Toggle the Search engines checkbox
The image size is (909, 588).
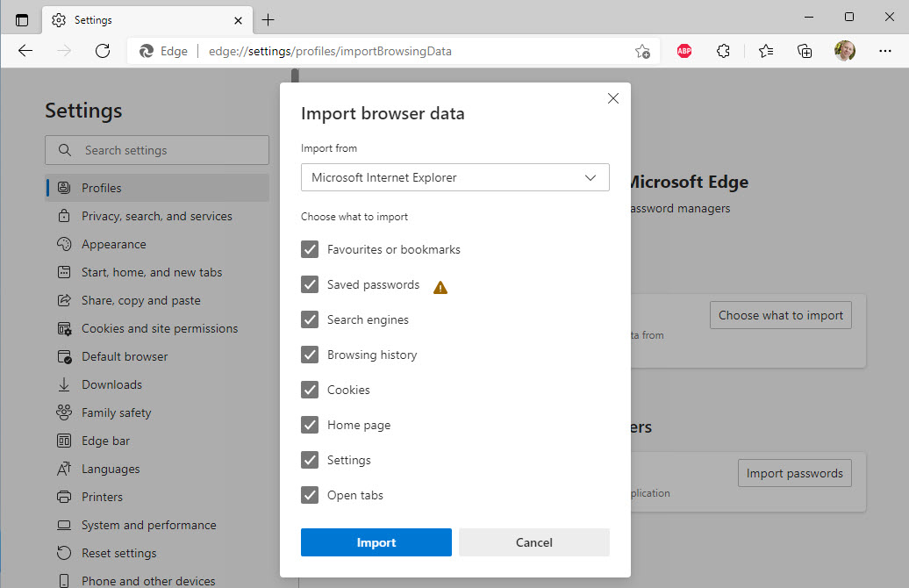tap(310, 319)
